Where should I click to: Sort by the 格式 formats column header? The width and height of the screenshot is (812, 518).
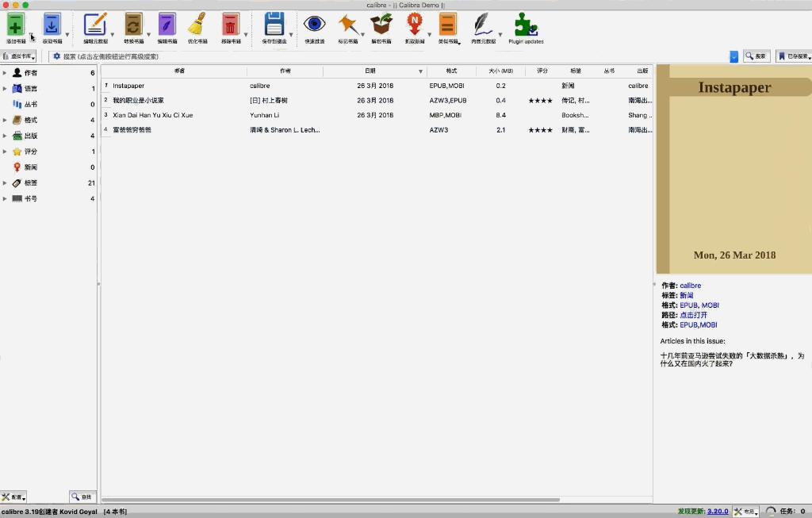tap(451, 71)
